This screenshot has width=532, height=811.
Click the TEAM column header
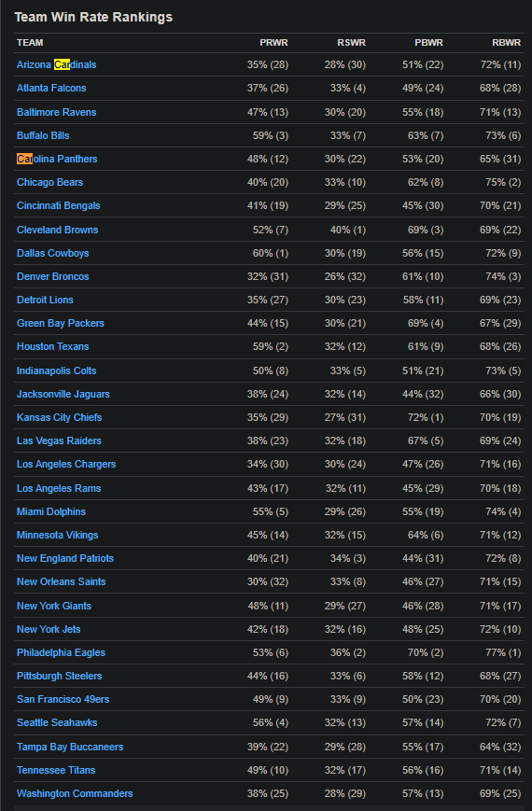click(30, 43)
